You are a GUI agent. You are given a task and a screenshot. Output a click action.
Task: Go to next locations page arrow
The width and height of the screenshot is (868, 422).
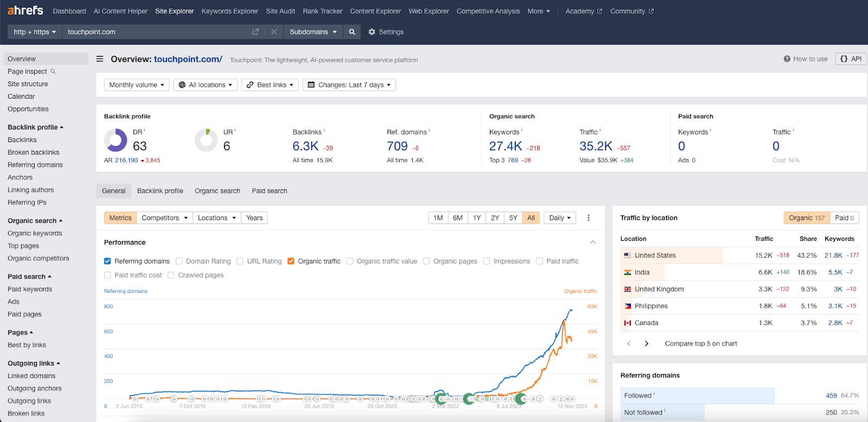[646, 343]
